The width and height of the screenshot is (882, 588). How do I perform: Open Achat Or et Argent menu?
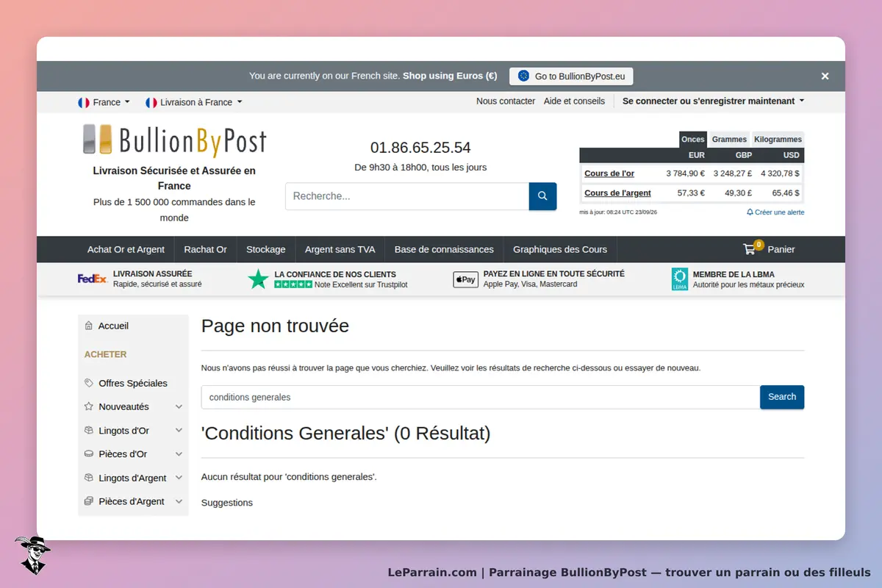pos(126,249)
